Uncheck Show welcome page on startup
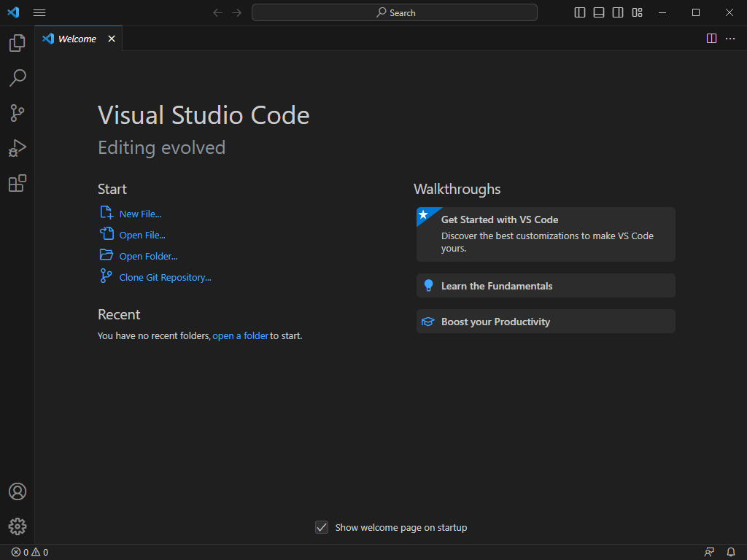The width and height of the screenshot is (747, 560). pyautogui.click(x=322, y=527)
